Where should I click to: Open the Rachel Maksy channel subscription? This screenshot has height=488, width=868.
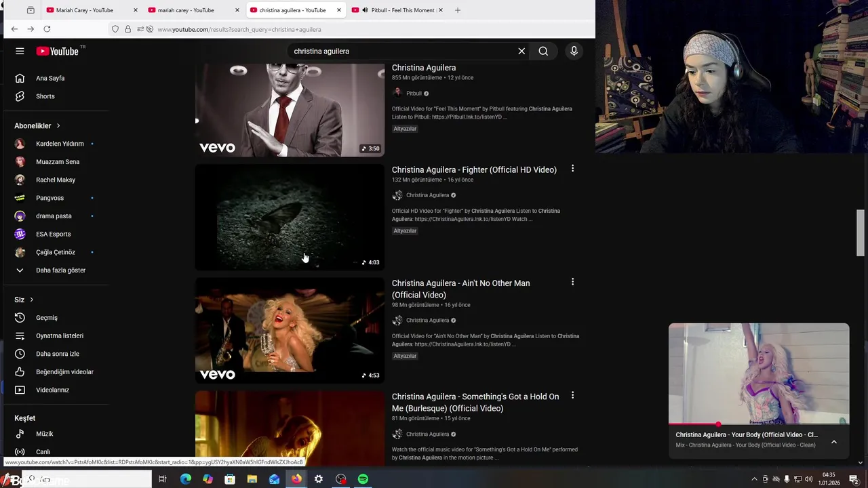click(56, 180)
